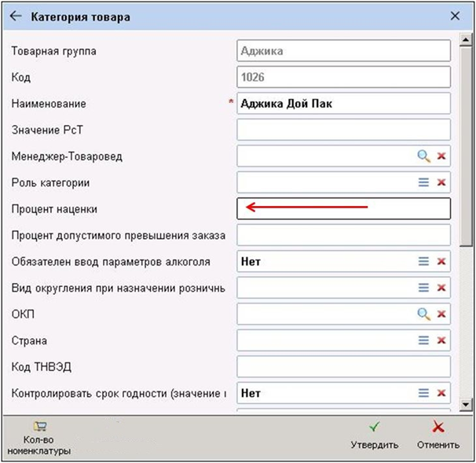This screenshot has height=463, width=476.
Task: Reset Обязателен ввод параметров алкоголя value
Action: pyautogui.click(x=441, y=262)
